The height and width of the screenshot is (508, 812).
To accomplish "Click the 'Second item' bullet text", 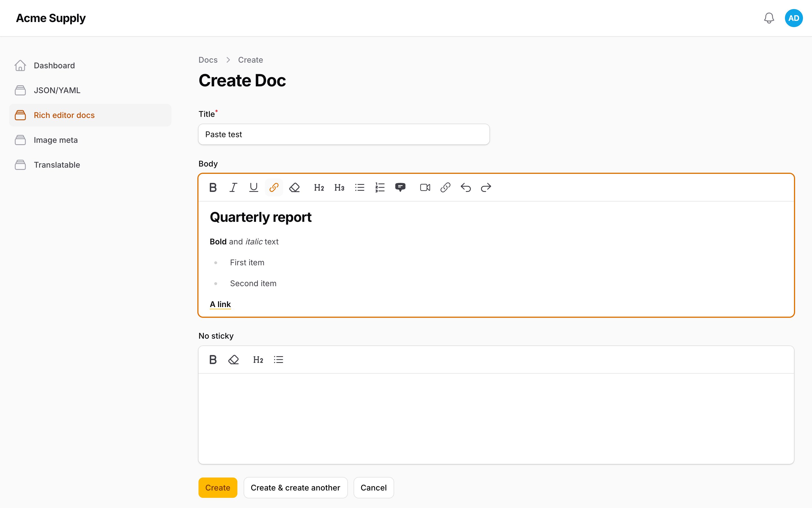I will (253, 284).
